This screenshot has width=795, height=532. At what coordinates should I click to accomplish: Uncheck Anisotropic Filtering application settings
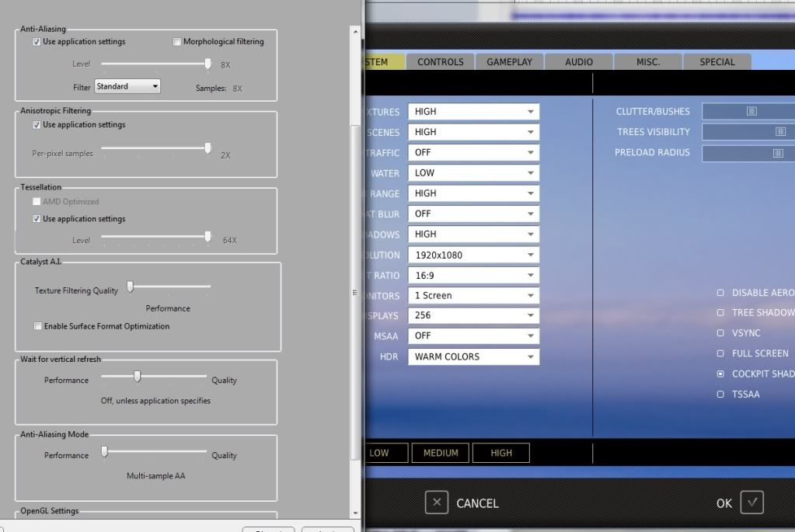click(x=37, y=125)
